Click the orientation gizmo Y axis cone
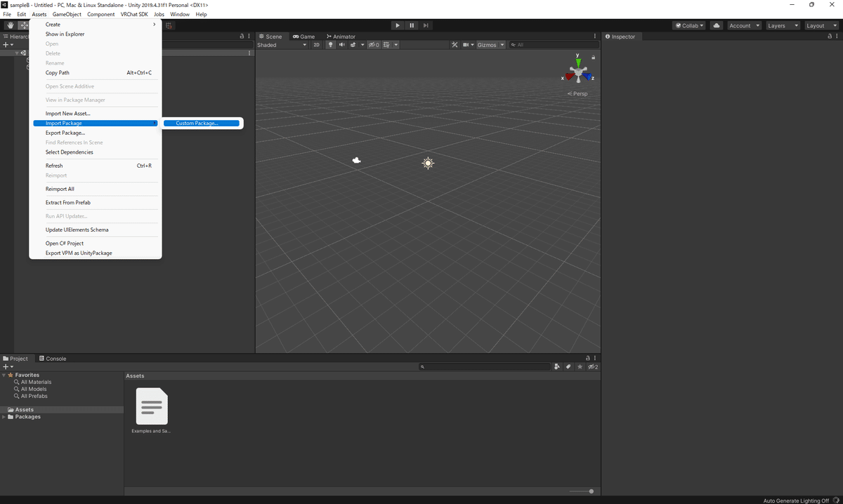The height and width of the screenshot is (504, 843). [577, 61]
